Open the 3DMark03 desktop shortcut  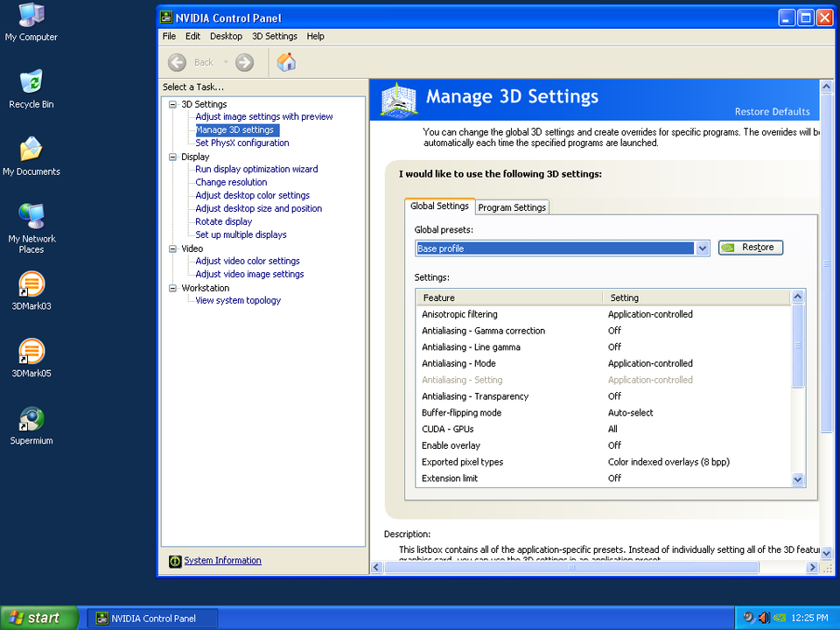tap(31, 286)
